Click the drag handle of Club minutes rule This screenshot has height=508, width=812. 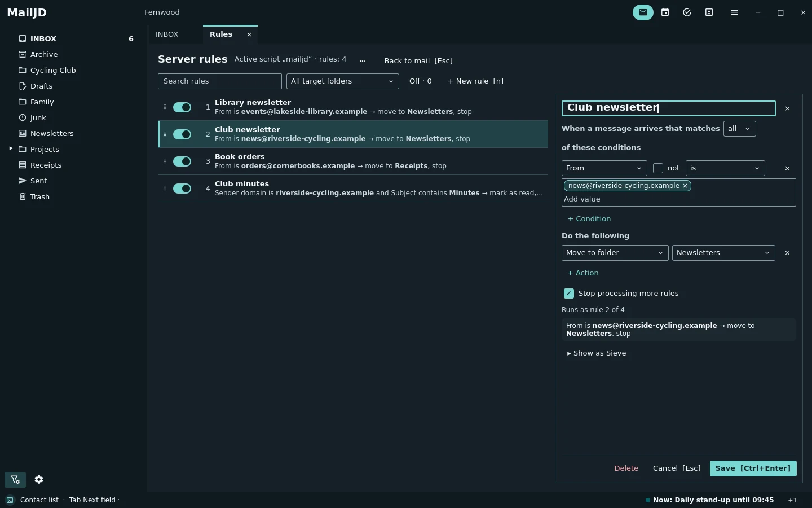point(165,189)
